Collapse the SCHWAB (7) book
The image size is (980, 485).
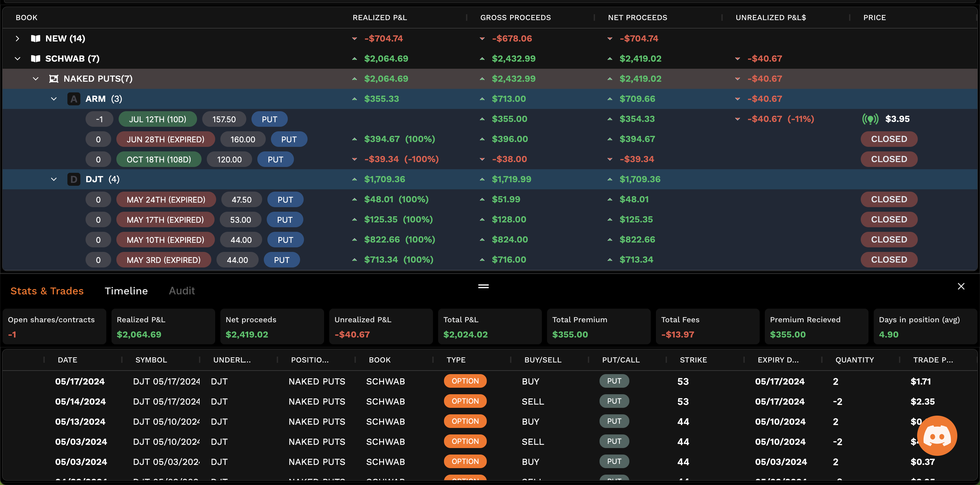point(17,59)
